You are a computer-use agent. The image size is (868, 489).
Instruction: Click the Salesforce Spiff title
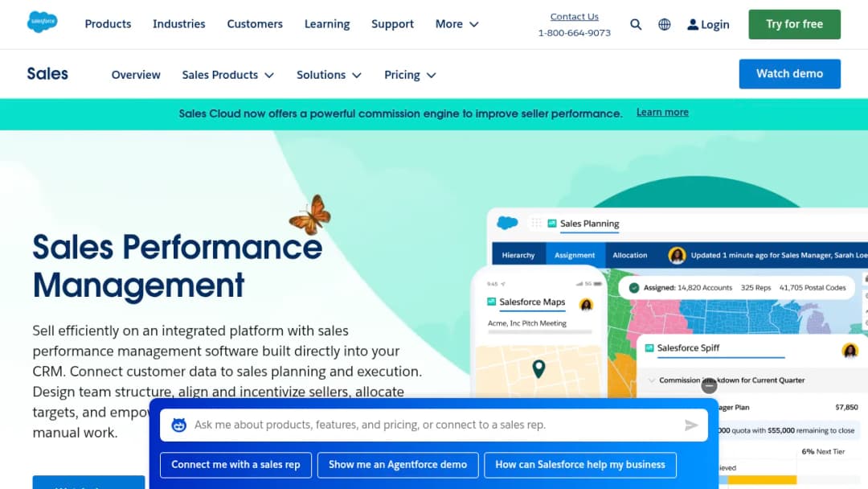(688, 347)
